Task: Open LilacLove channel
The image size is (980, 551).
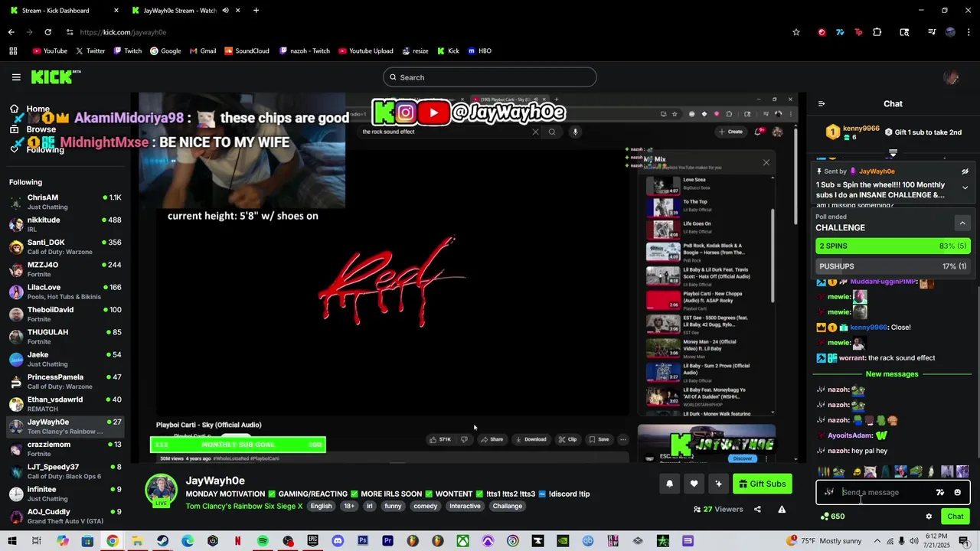Action: click(x=65, y=292)
